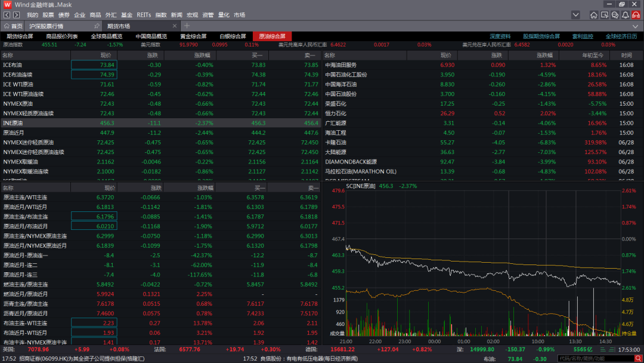Pin the 沪深股票行情 tab

97,26
